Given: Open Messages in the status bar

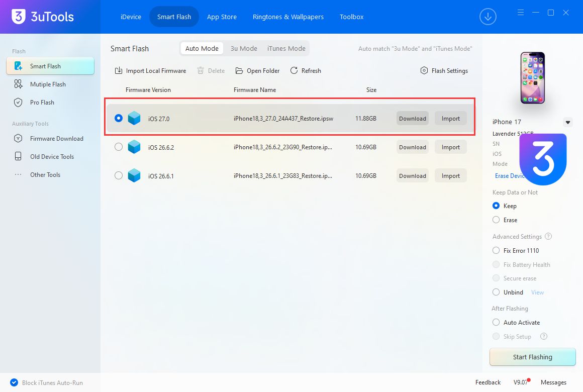Looking at the screenshot, I should click(x=553, y=382).
